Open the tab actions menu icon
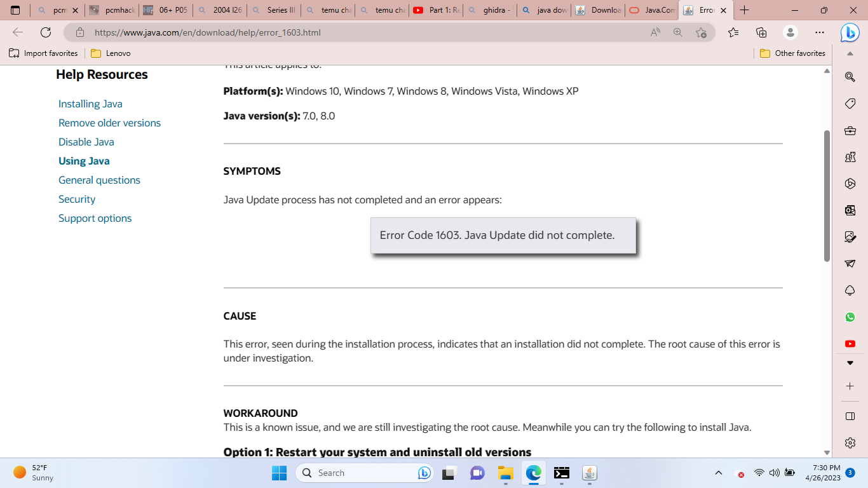 click(x=15, y=10)
